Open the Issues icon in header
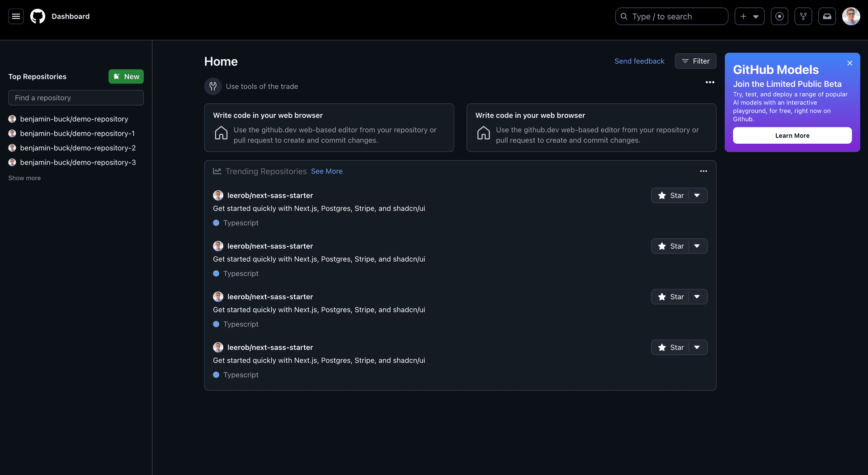 click(x=779, y=16)
